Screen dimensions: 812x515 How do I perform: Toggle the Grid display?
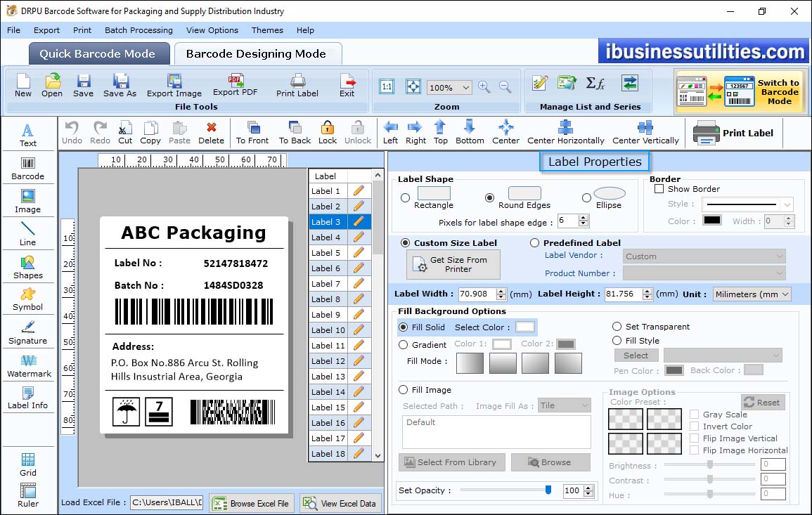tap(28, 465)
